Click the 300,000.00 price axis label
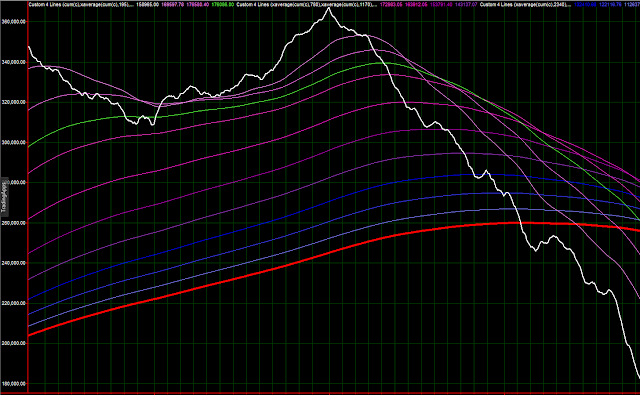640x395 pixels. (14, 142)
